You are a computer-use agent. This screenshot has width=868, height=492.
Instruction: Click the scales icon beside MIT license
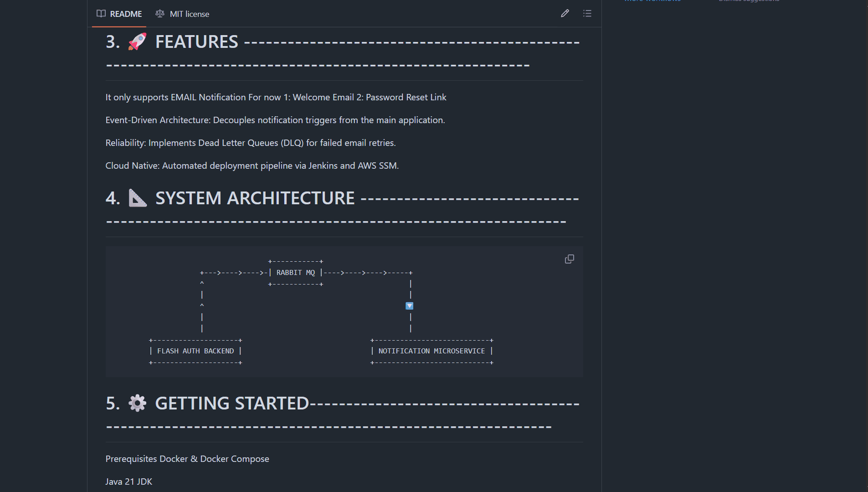click(159, 14)
